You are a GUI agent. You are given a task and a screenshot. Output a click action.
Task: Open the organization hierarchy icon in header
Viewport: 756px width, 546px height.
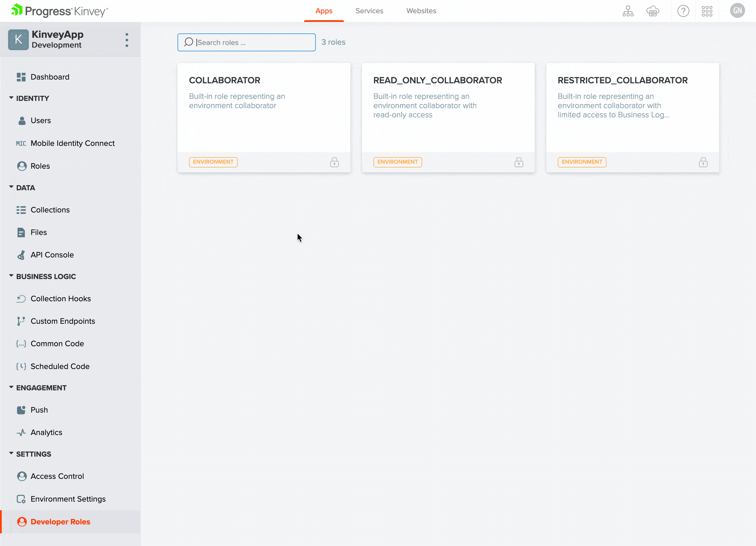[x=628, y=11]
